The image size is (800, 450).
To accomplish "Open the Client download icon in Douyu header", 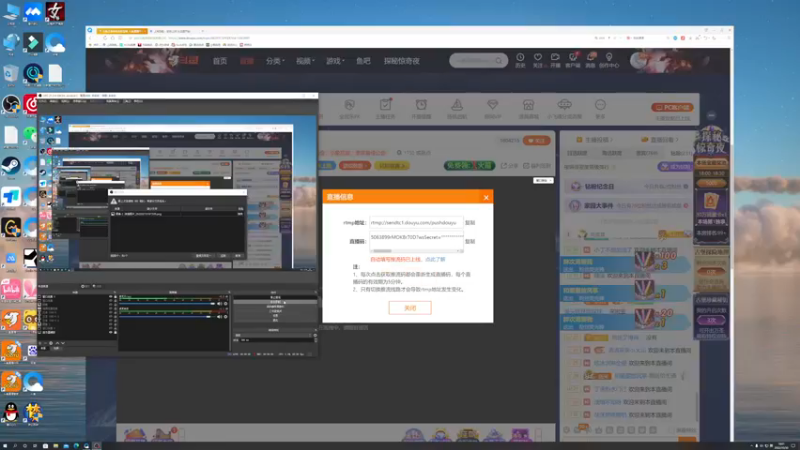I will [573, 58].
